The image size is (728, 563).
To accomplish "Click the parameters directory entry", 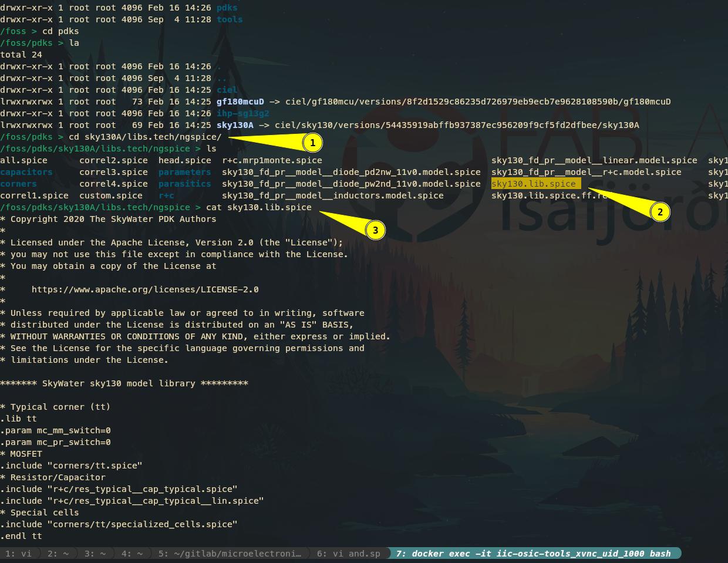I will pos(184,172).
